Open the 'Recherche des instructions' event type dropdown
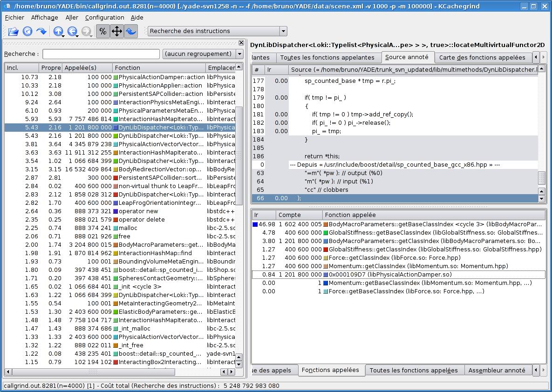Image resolution: width=552 pixels, height=392 pixels. pos(217,31)
